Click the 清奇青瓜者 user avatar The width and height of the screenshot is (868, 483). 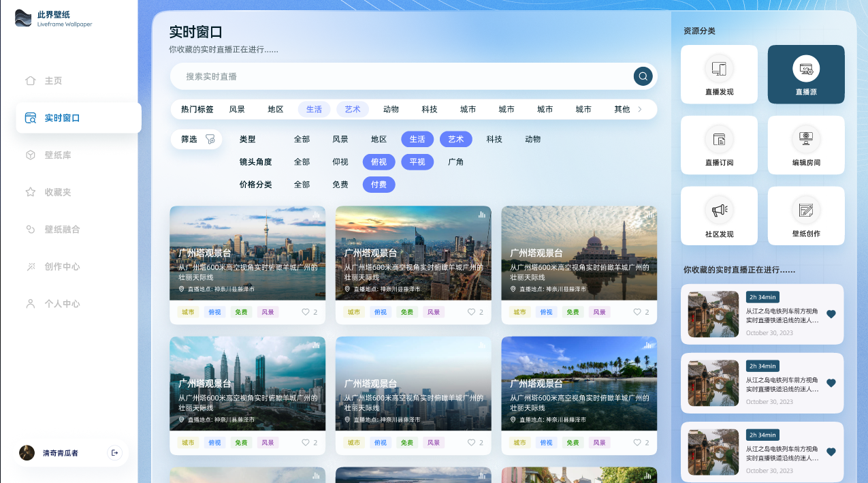tap(27, 452)
